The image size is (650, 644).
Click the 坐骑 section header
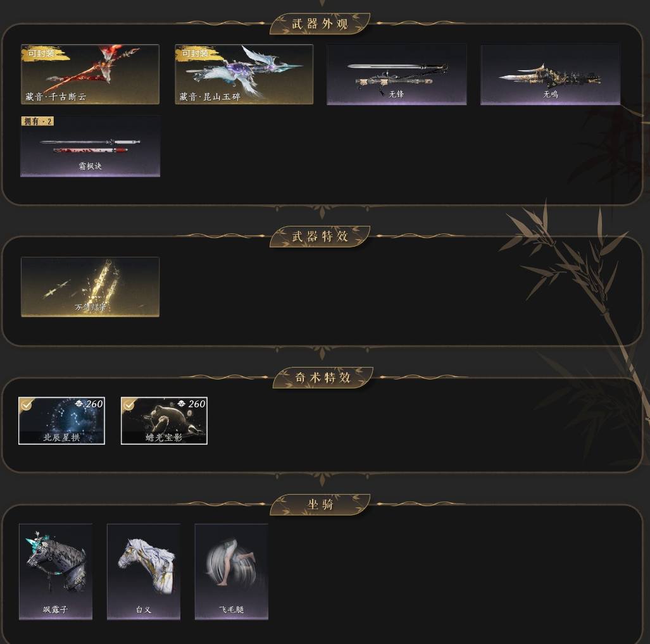(x=320, y=504)
